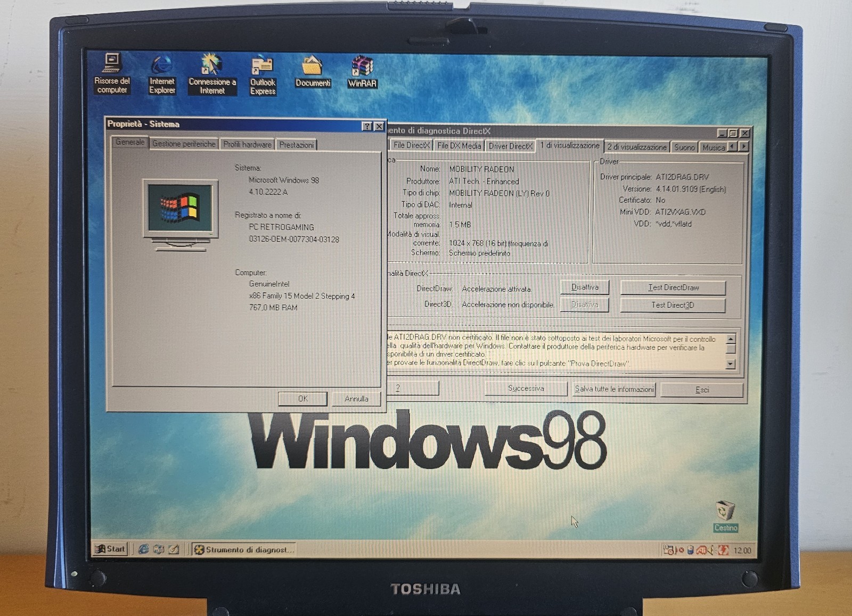
Task: Open the ATI tray icon
Action: coord(701,550)
